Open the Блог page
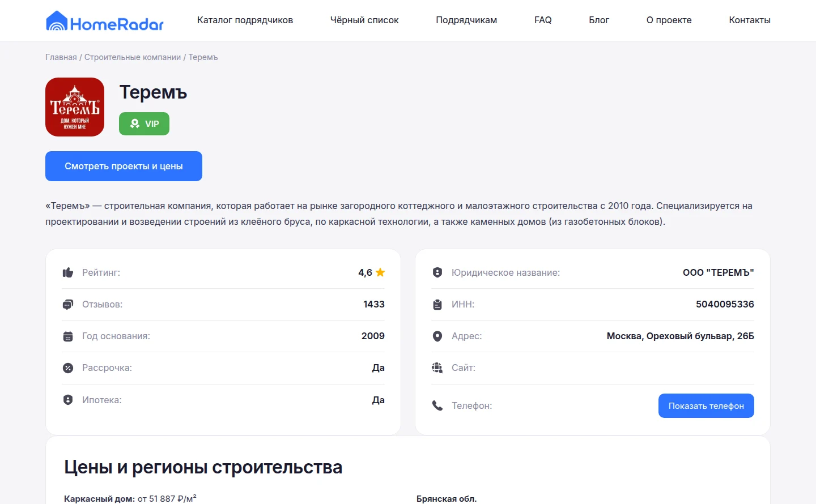The height and width of the screenshot is (504, 816). tap(599, 20)
